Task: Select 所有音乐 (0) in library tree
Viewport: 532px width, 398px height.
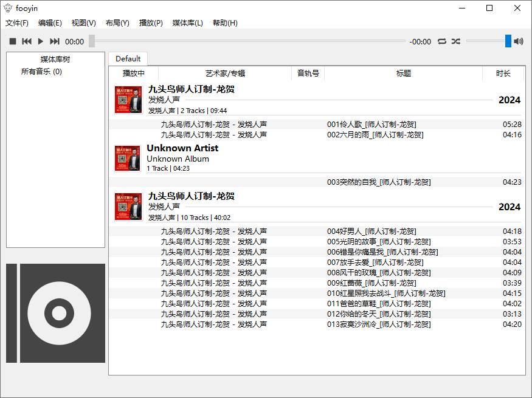Action: coord(41,72)
